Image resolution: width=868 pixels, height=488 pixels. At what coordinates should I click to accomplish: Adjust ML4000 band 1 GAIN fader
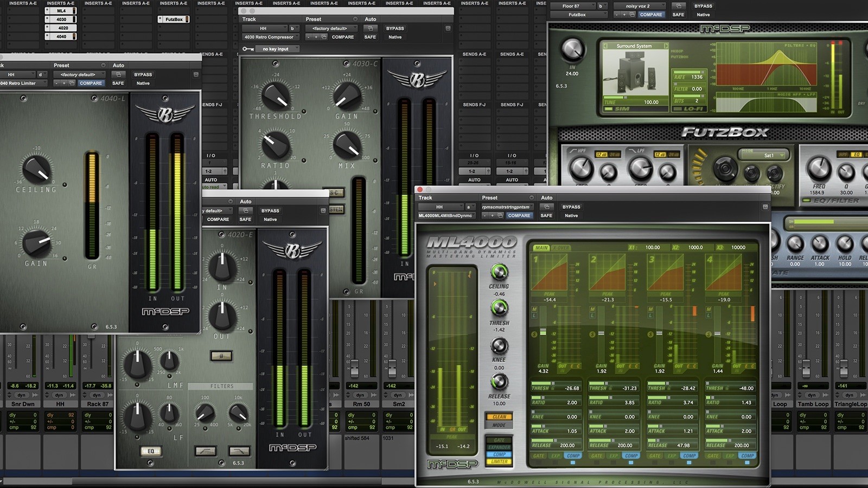point(542,332)
